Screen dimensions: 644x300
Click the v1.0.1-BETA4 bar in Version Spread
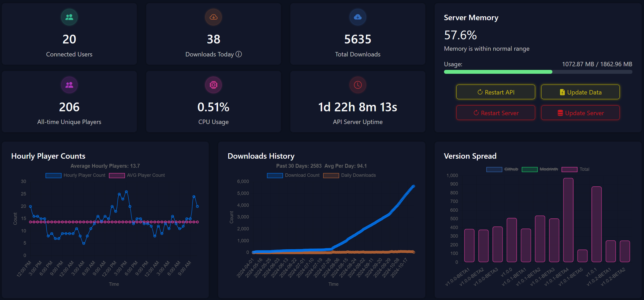coord(568,220)
